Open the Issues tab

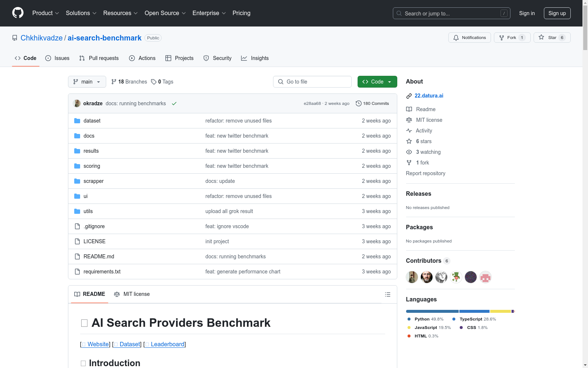click(x=57, y=58)
